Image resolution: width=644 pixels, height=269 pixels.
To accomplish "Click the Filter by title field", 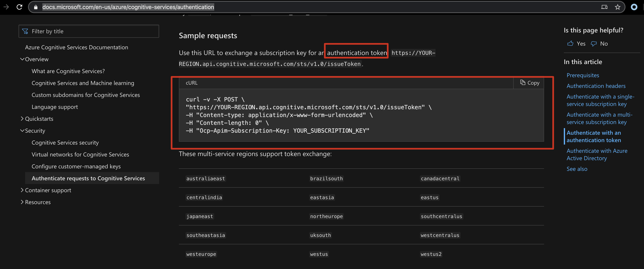I will 93,31.
